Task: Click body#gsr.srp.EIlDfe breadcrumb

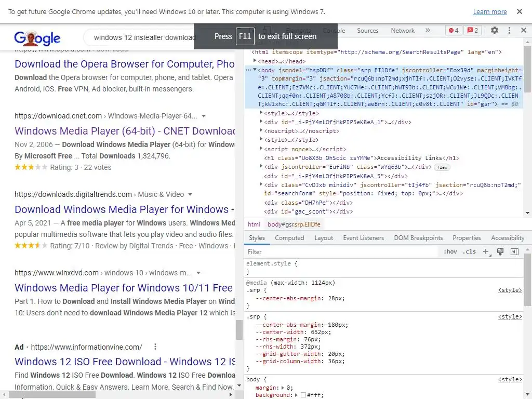Action: [294, 224]
